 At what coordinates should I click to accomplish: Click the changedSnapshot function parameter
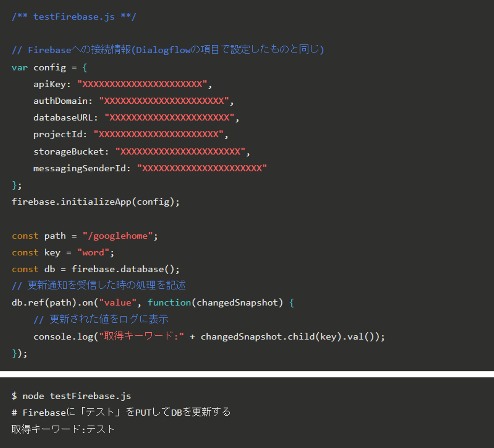tap(237, 303)
